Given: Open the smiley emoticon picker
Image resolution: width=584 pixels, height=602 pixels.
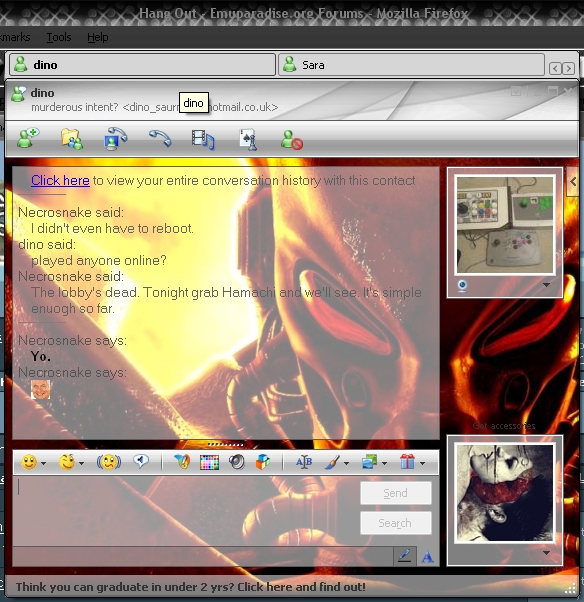Looking at the screenshot, I should [29, 462].
